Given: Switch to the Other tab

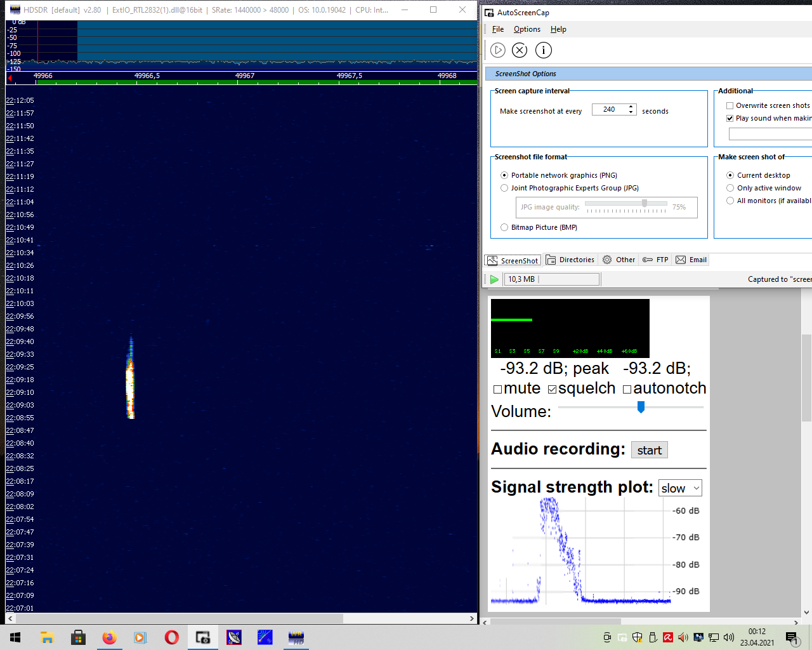Looking at the screenshot, I should pyautogui.click(x=619, y=260).
